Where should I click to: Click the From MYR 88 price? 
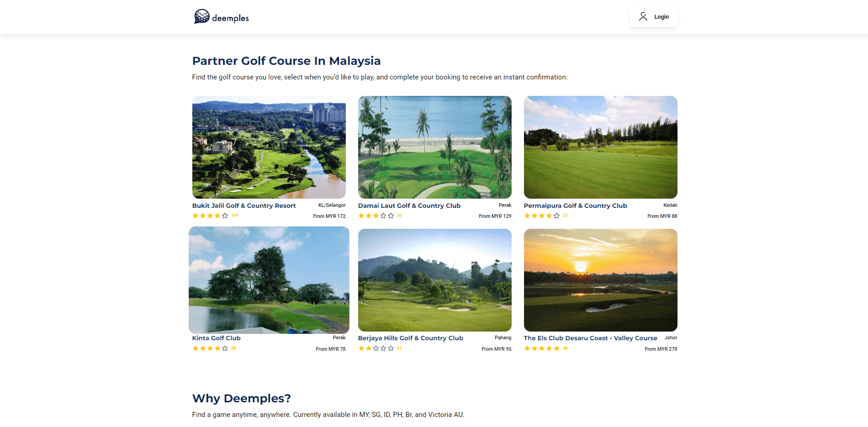[662, 216]
